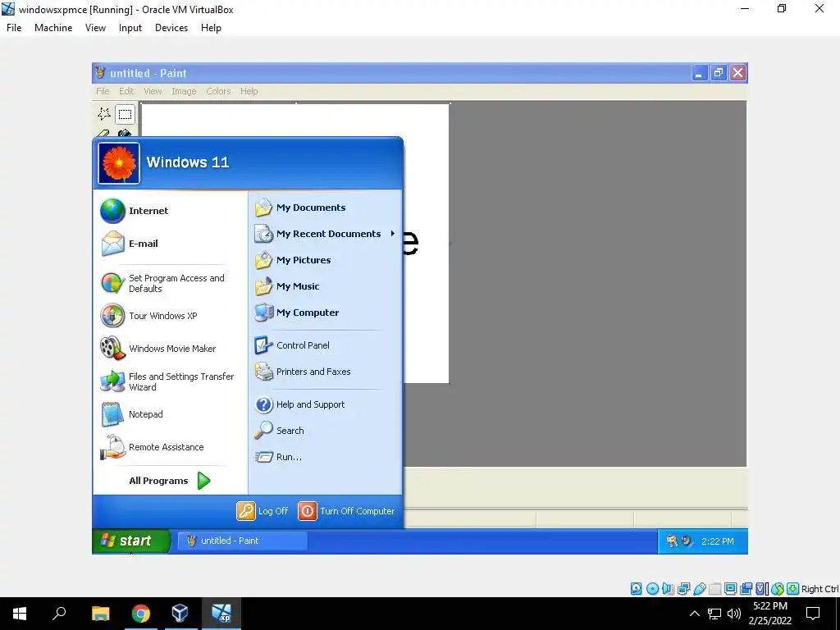Click VirtualBox shared folders status icon
Viewport: 840px width, 630px height.
(x=714, y=589)
